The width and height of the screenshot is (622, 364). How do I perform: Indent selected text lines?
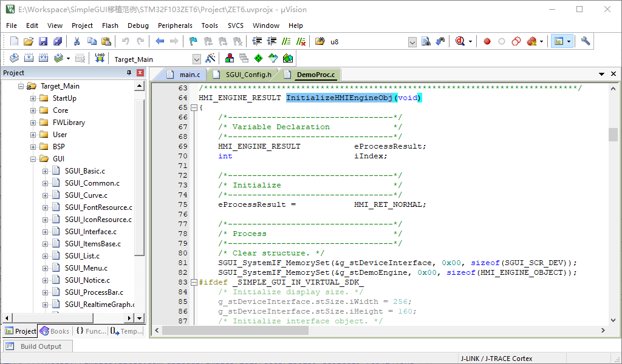pos(257,41)
